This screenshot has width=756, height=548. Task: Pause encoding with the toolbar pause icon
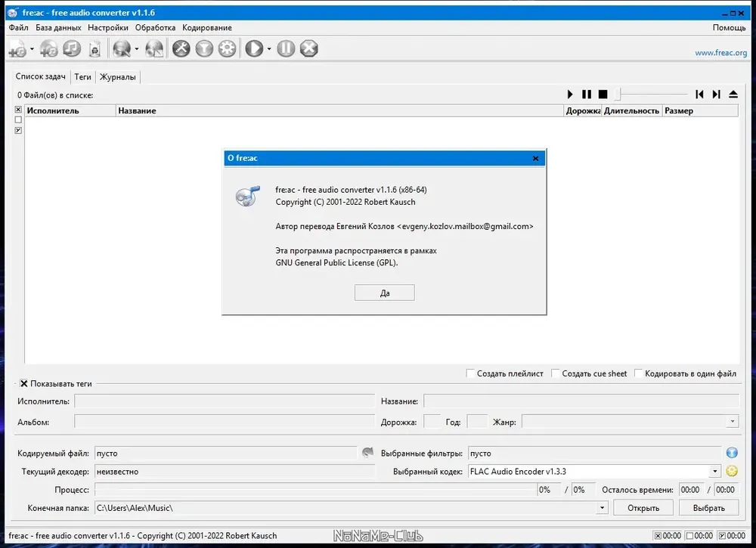[x=286, y=48]
